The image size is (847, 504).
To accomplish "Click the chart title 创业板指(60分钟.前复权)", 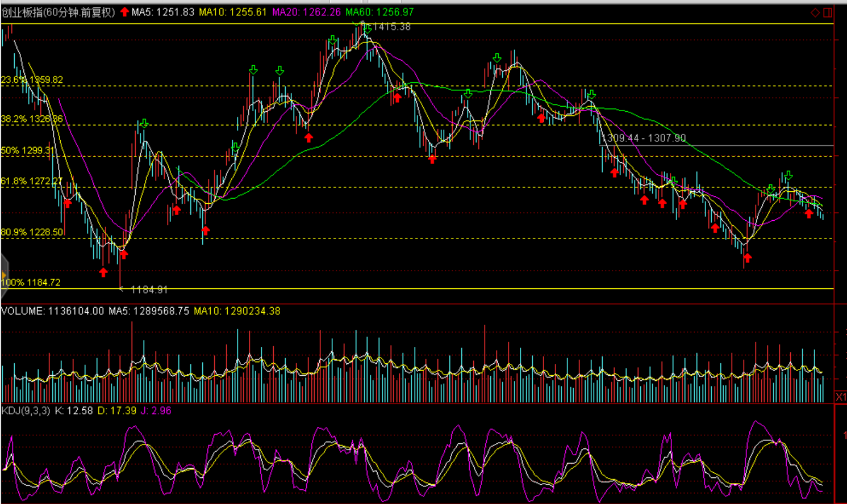I will pos(59,12).
